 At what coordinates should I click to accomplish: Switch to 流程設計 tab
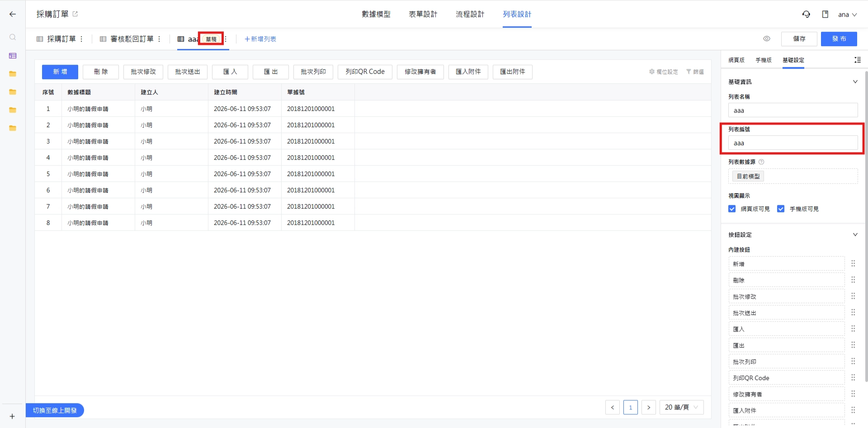coord(470,14)
